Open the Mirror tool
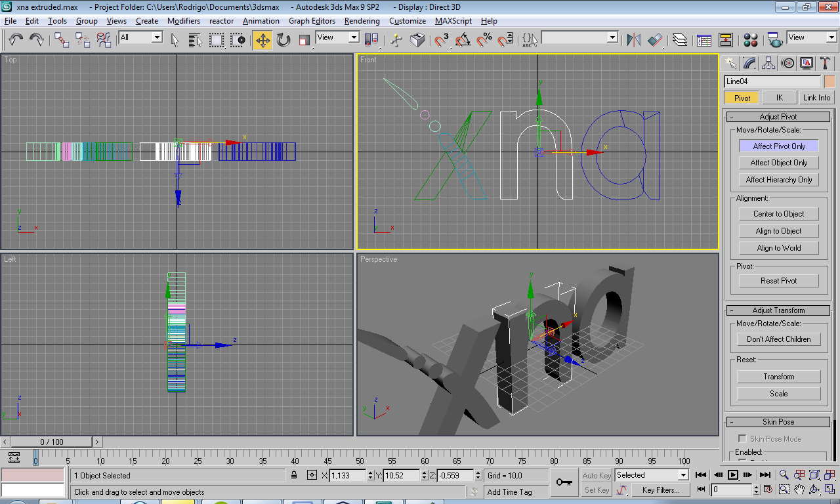Viewport: 840px width, 504px height. click(x=633, y=40)
